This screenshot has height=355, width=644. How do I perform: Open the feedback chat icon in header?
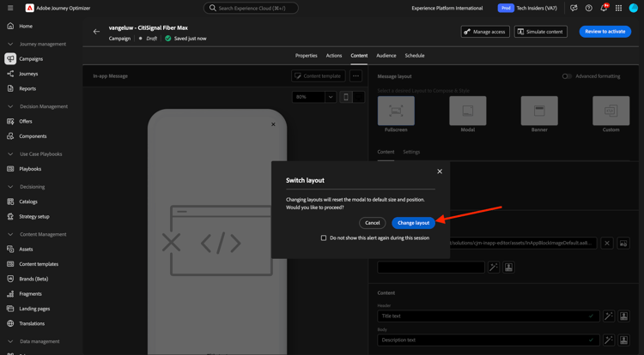click(574, 8)
